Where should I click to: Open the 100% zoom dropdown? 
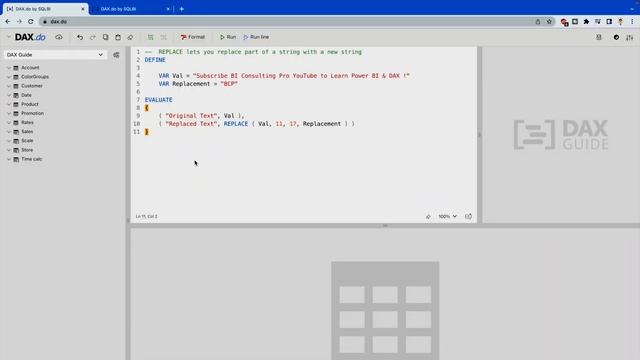point(447,216)
